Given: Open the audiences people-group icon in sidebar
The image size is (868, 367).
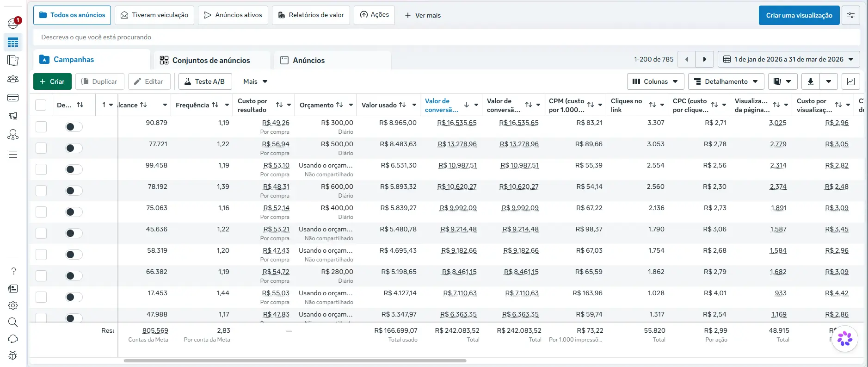Looking at the screenshot, I should click(13, 79).
